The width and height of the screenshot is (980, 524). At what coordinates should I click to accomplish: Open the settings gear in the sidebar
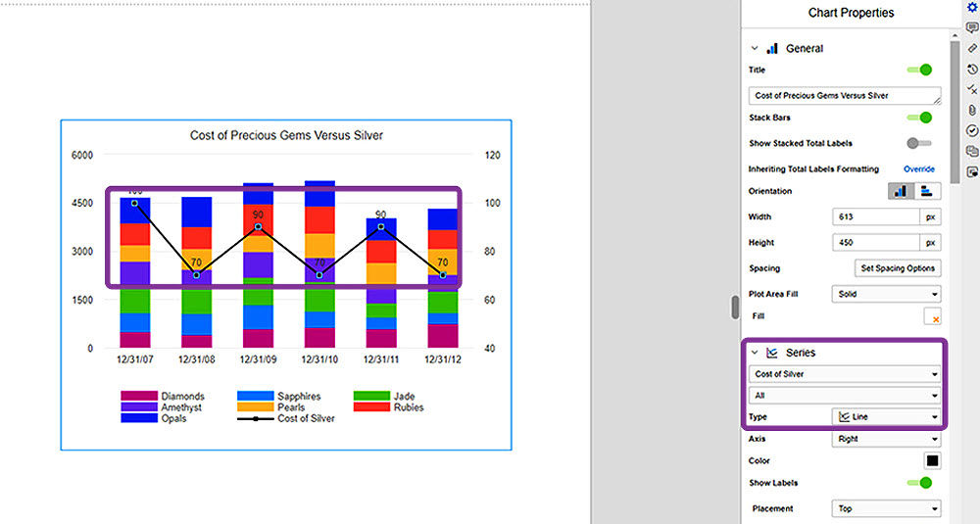[x=972, y=7]
